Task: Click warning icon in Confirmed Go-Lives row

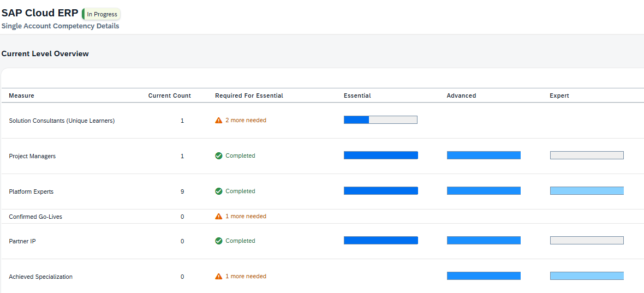Action: 219,217
